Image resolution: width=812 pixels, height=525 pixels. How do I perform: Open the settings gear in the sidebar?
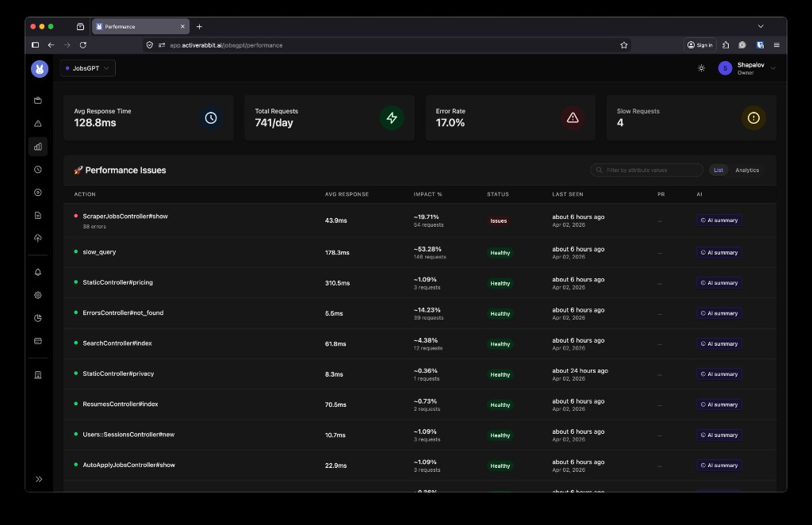(38, 295)
